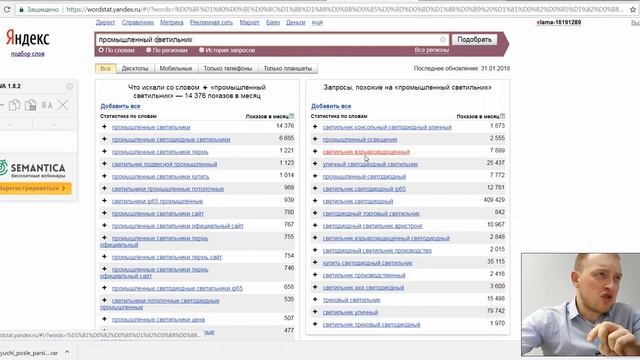This screenshot has height=360, width=640.
Task: Click 'Добавить все' in similar queries column
Action: 331,106
